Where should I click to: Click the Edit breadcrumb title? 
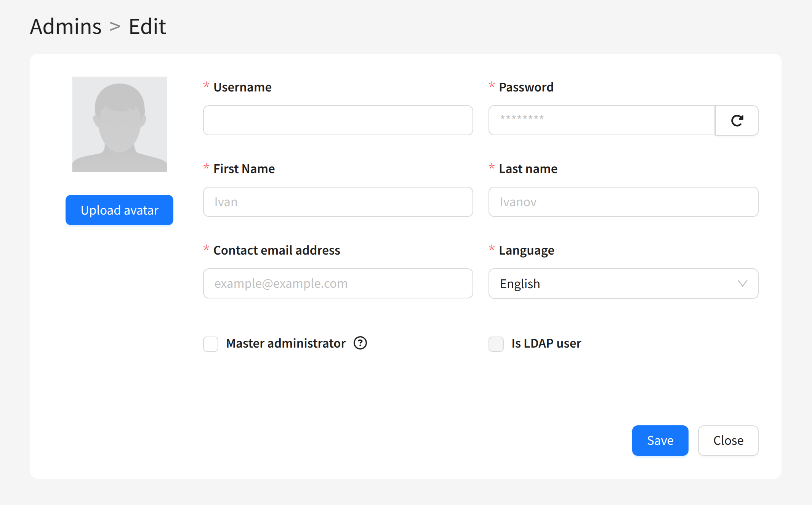click(x=147, y=27)
